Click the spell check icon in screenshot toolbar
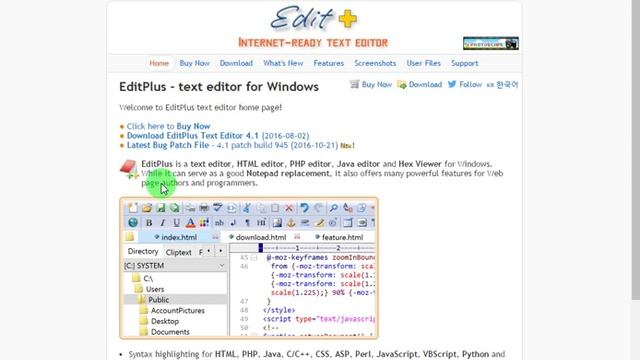640x360 pixels. 218,208
